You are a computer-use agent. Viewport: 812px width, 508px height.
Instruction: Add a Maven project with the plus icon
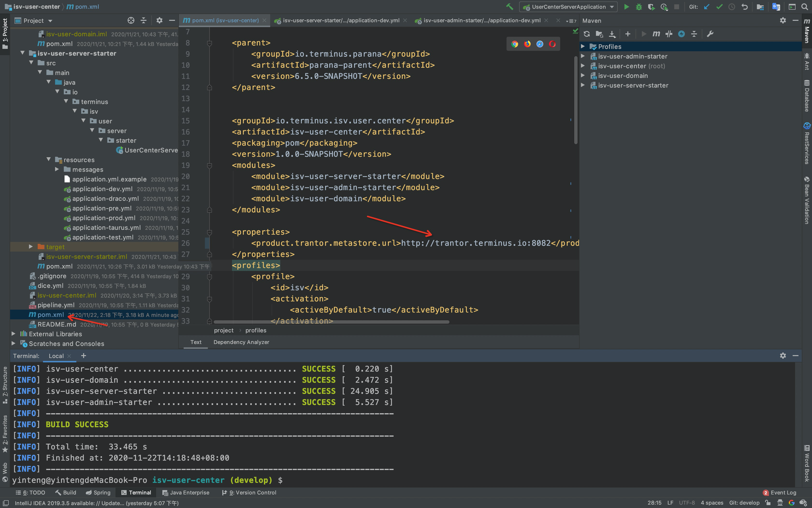628,34
